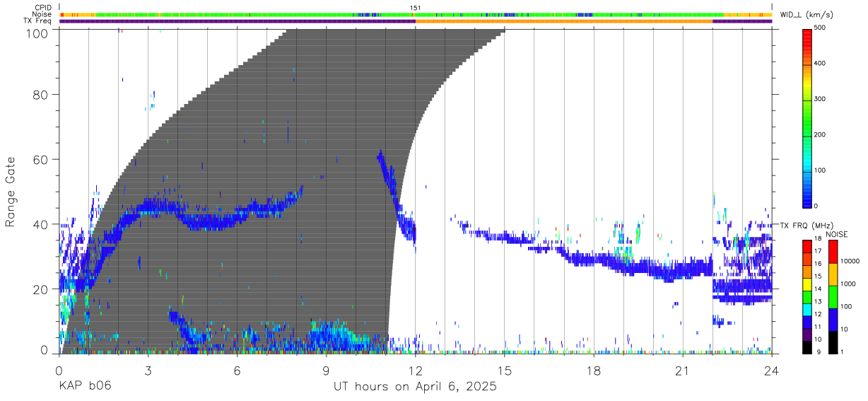Click the x-axis tick label 12

click(415, 371)
